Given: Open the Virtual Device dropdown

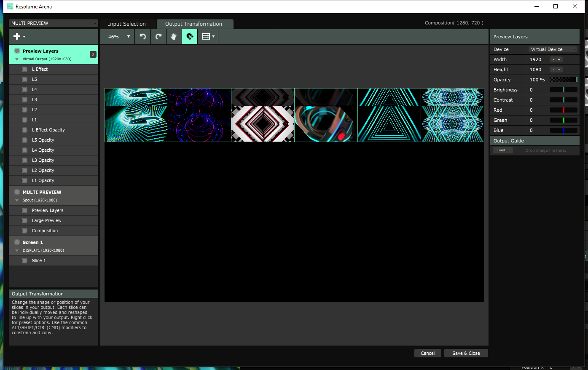Looking at the screenshot, I should pyautogui.click(x=553, y=49).
